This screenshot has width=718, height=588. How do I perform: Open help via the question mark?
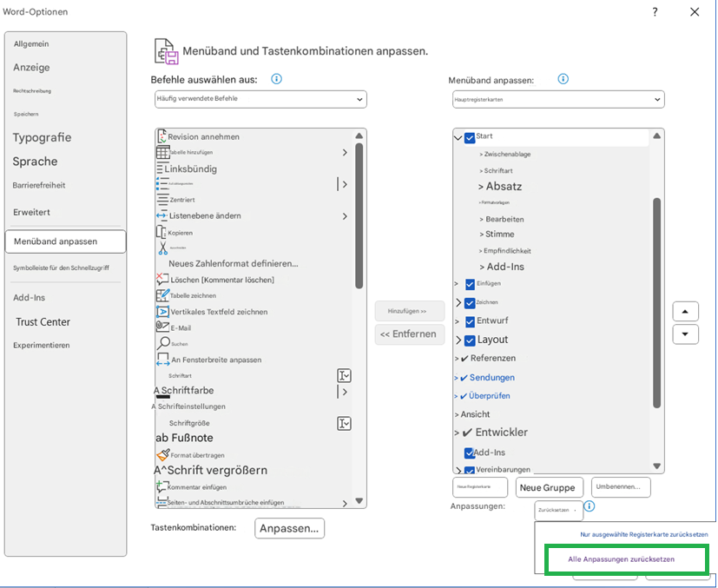tap(655, 12)
